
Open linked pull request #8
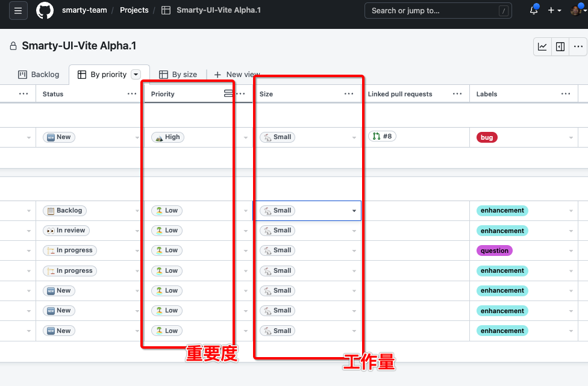(382, 137)
